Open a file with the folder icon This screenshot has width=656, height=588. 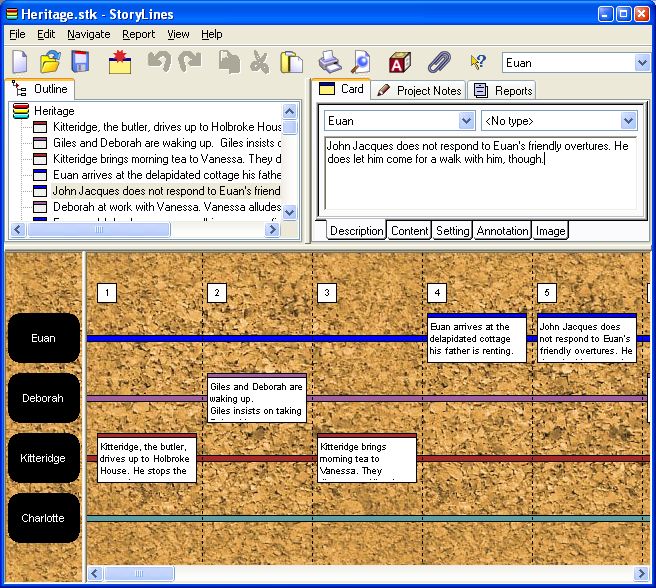point(50,62)
